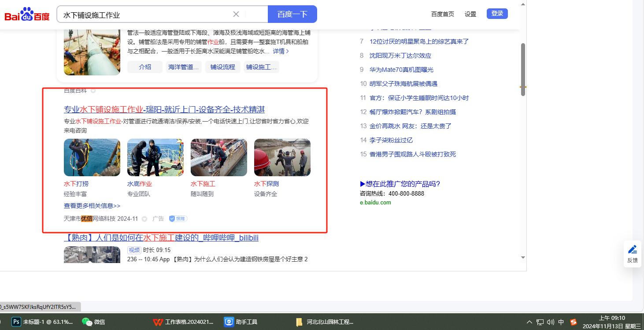The height and width of the screenshot is (330, 644).
Task: Select the 介绍 tab
Action: [145, 67]
